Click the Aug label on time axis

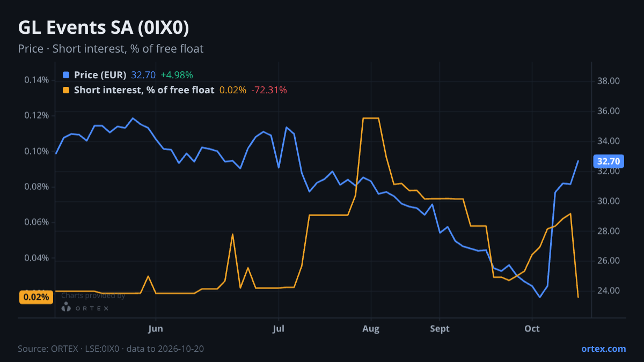tap(371, 329)
